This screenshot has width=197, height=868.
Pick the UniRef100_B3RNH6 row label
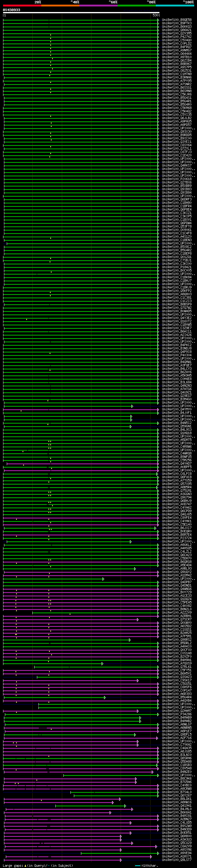[177, 78]
